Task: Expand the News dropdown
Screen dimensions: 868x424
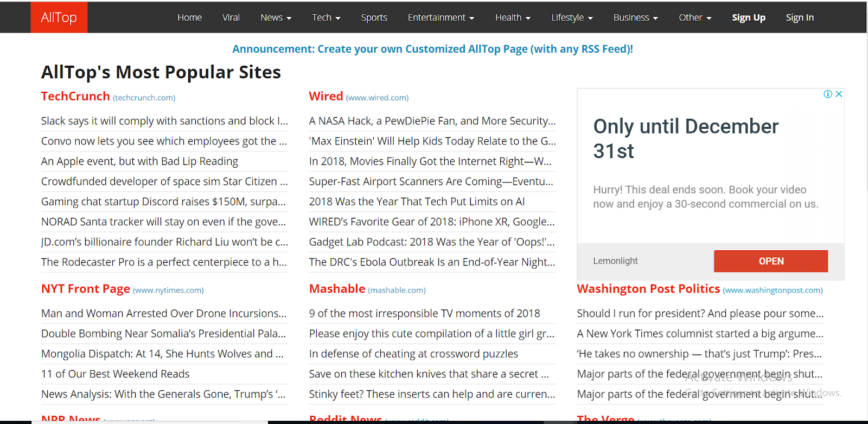Action: pos(276,17)
